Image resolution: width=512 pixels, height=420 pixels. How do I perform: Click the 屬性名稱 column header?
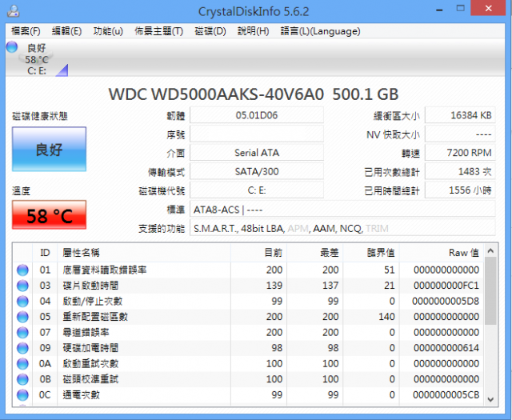coord(144,253)
